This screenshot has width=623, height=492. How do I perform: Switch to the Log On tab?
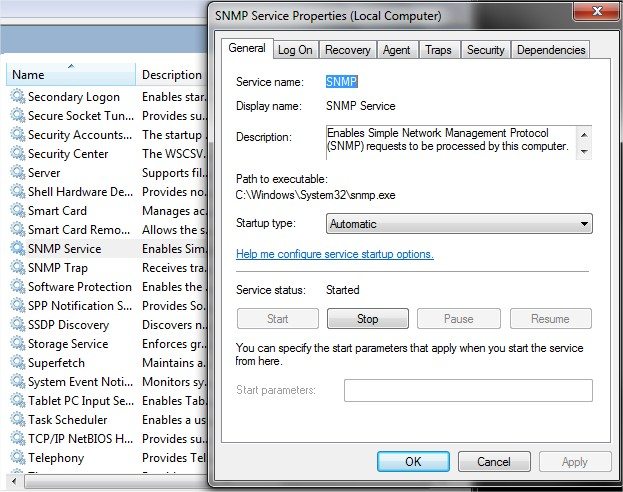[295, 50]
